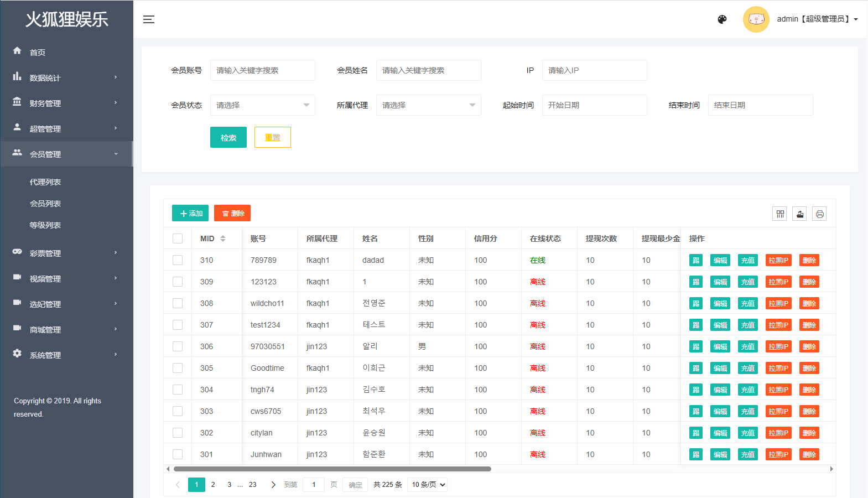Open the 结束日期 date picker field
This screenshot has height=498, width=868.
pyautogui.click(x=761, y=105)
